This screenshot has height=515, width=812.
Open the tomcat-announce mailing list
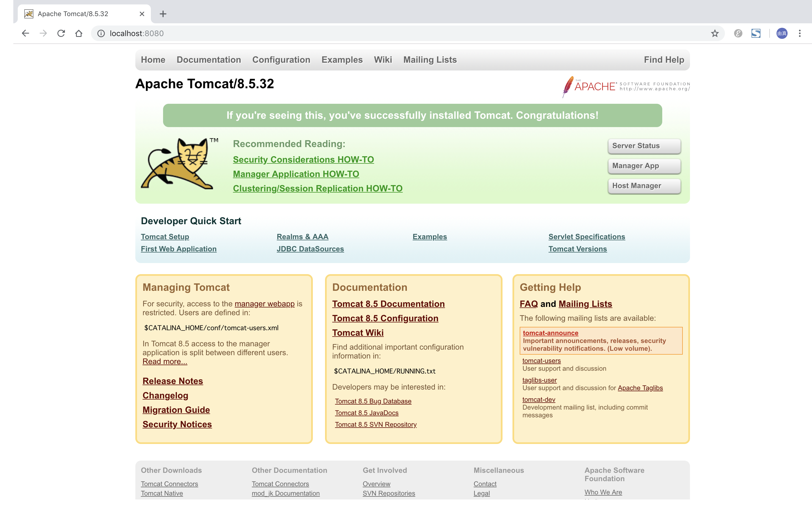pyautogui.click(x=550, y=333)
